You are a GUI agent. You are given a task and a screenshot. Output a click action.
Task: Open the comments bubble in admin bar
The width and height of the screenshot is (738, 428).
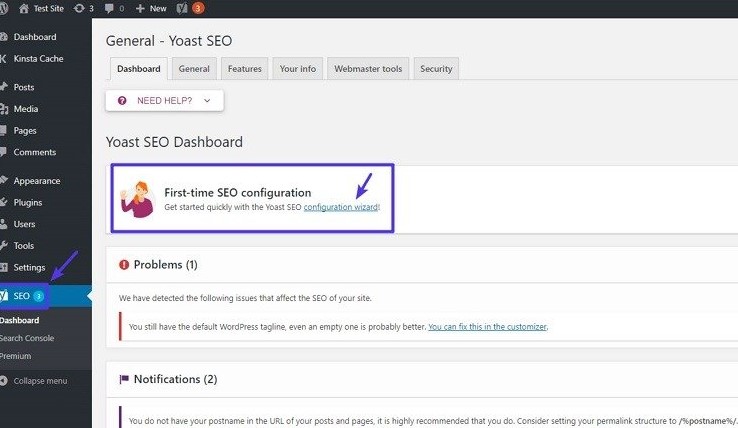point(114,8)
